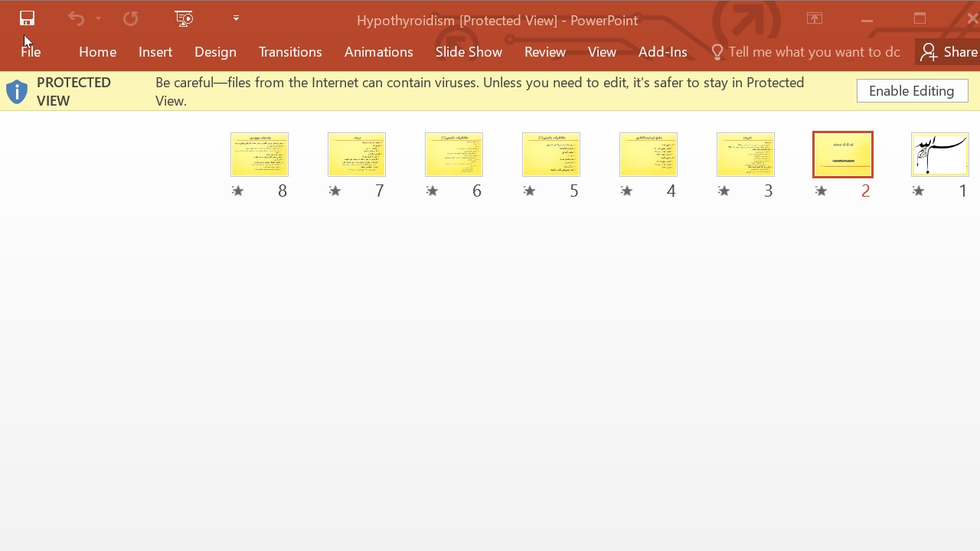
Task: Click the Enable Editing button
Action: 912,91
